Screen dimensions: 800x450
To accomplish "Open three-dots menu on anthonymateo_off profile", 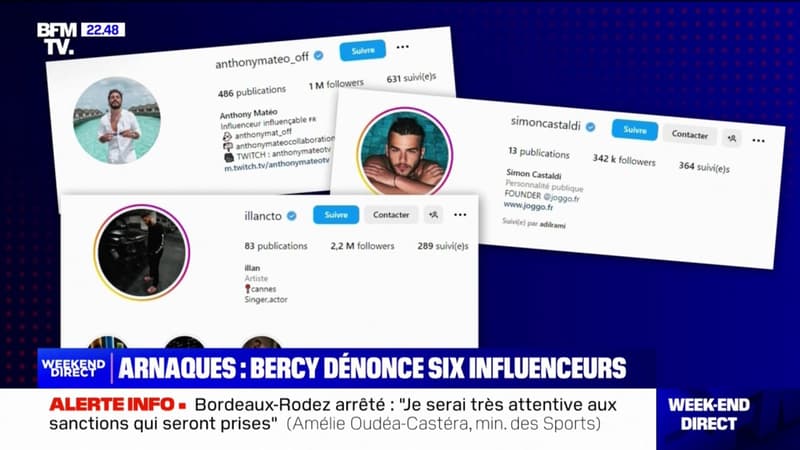I will 403,47.
